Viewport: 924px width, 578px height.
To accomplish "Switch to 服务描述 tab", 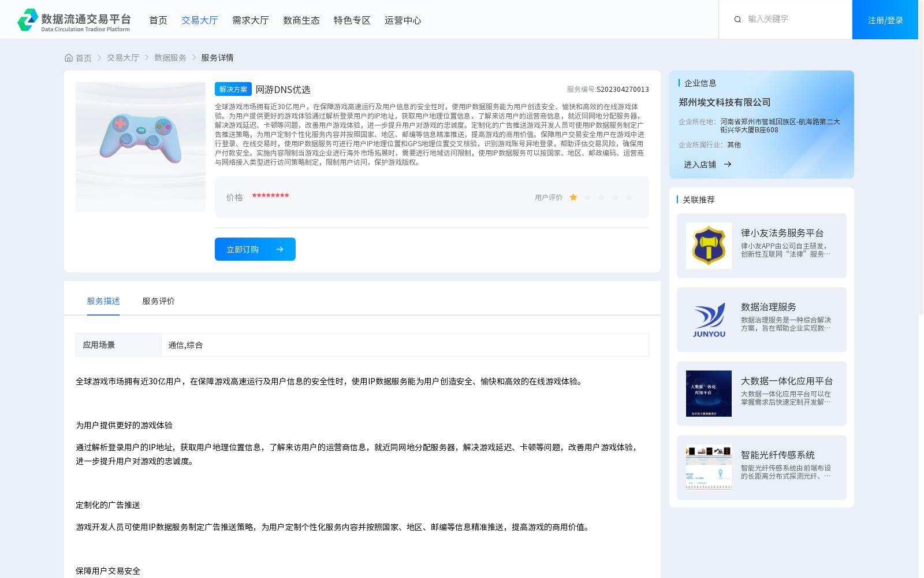I will (x=103, y=301).
